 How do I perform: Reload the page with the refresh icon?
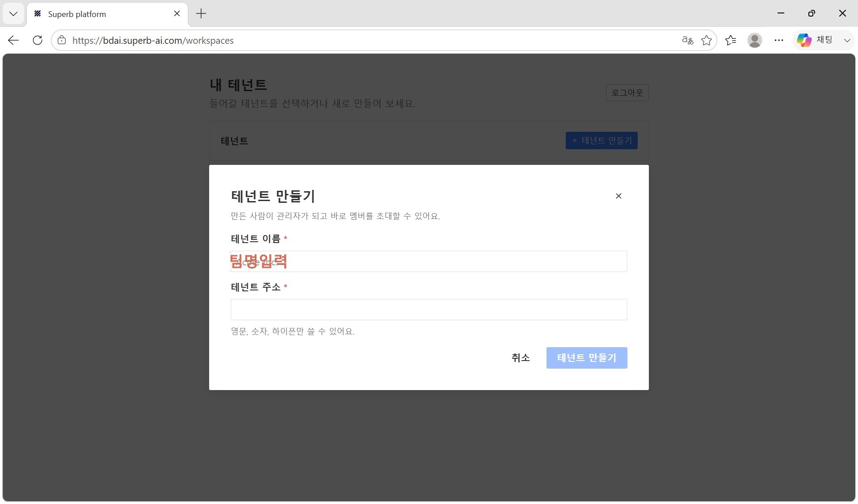pos(38,40)
